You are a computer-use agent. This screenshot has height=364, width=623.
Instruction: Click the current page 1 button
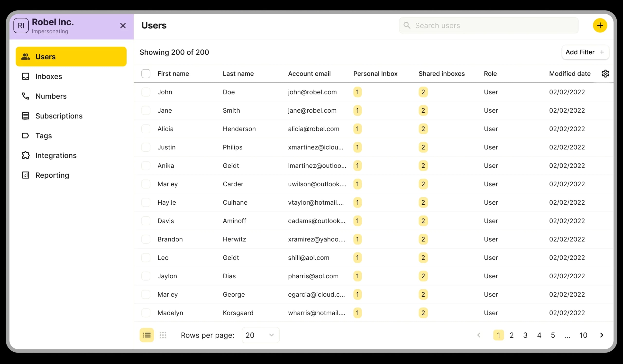tap(498, 335)
